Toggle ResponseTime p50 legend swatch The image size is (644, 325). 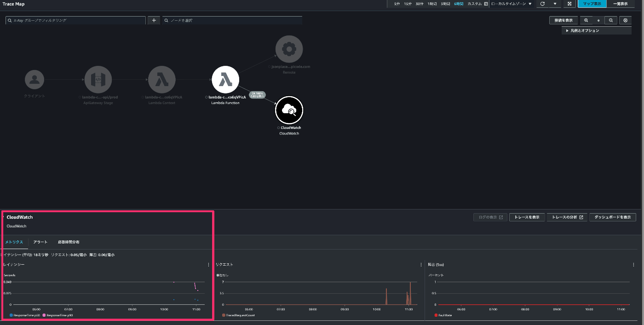point(11,315)
